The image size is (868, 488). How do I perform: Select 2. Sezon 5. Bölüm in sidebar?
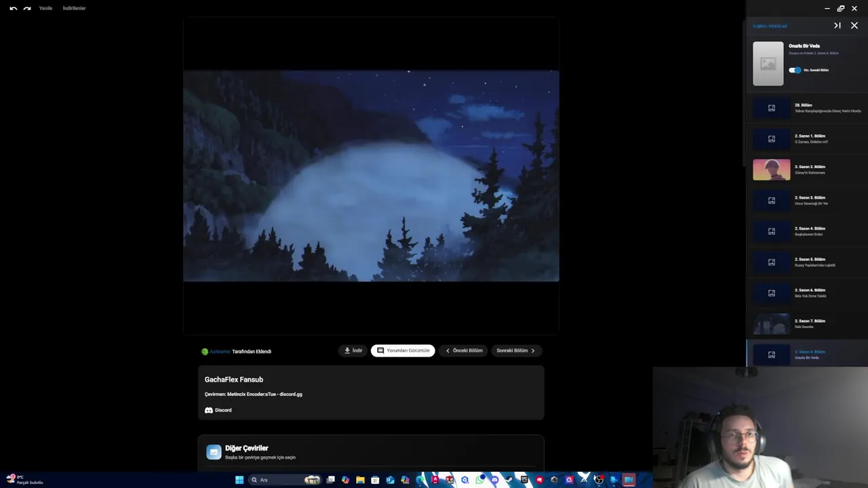tap(807, 262)
